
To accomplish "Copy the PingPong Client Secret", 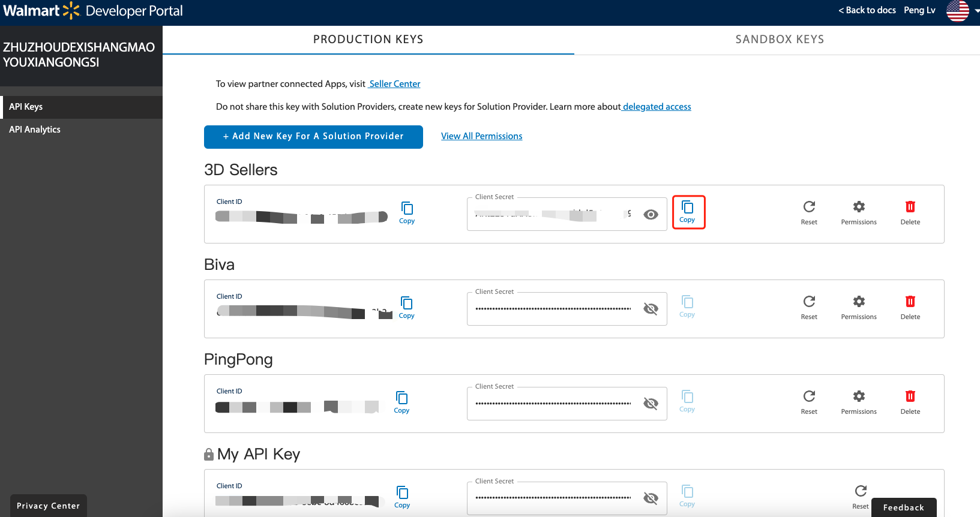I will [x=687, y=401].
